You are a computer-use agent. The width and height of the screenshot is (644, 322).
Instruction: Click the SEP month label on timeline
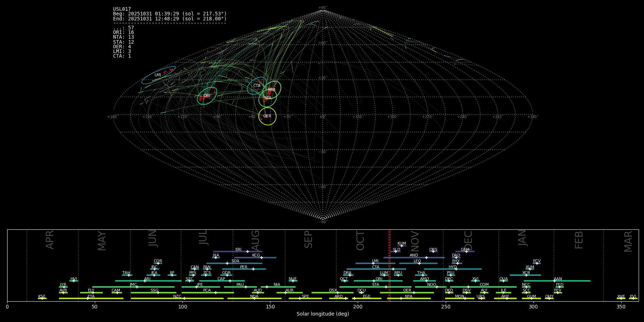coord(308,239)
